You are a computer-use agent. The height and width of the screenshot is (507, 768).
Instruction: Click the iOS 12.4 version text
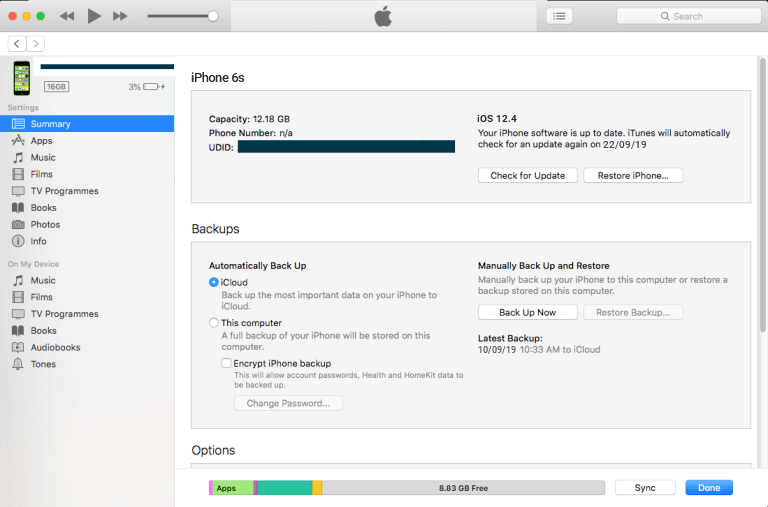tap(497, 119)
